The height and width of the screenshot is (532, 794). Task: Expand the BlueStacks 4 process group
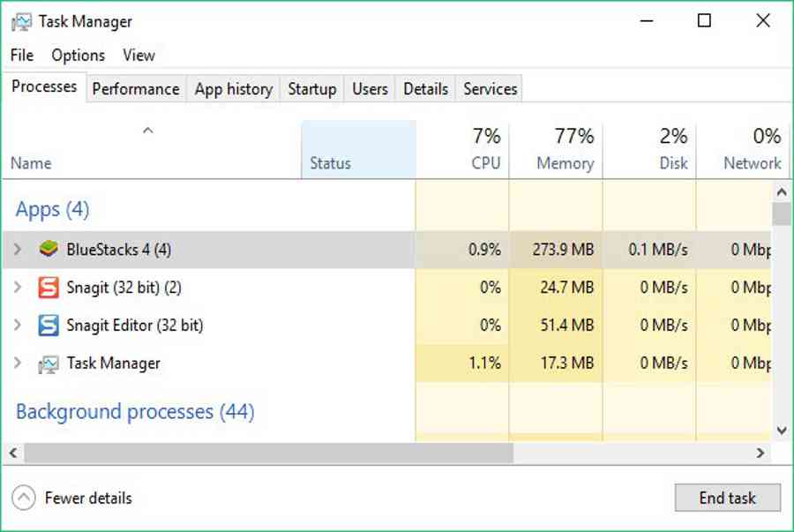(x=18, y=249)
